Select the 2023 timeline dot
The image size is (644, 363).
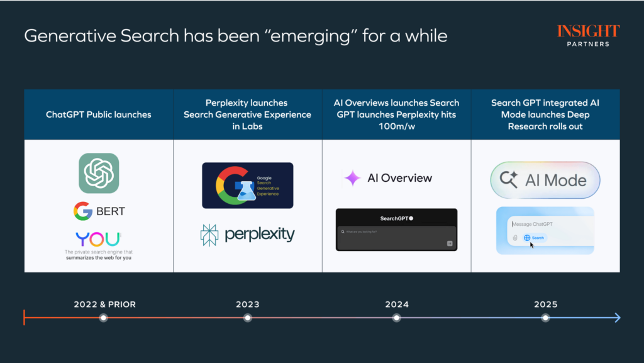(248, 318)
